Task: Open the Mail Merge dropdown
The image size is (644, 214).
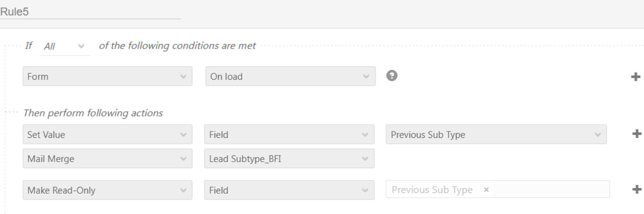Action: pyautogui.click(x=106, y=159)
